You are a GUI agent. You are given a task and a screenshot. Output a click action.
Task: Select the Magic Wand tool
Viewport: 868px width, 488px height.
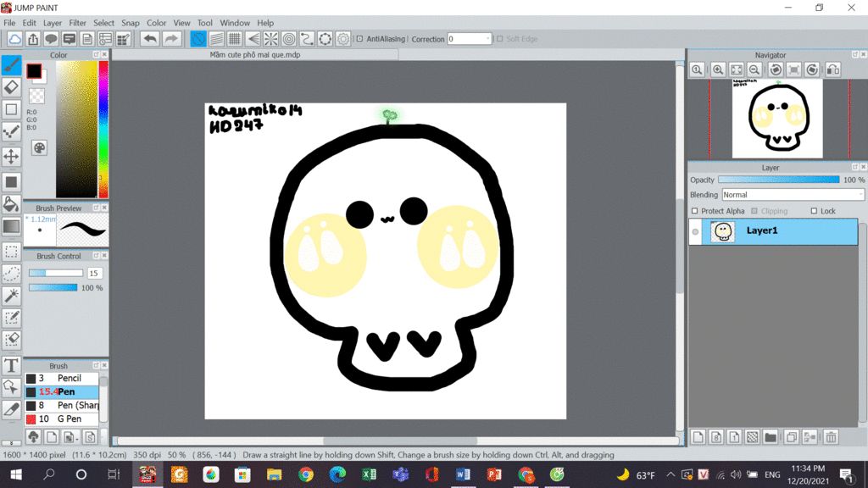pos(11,296)
